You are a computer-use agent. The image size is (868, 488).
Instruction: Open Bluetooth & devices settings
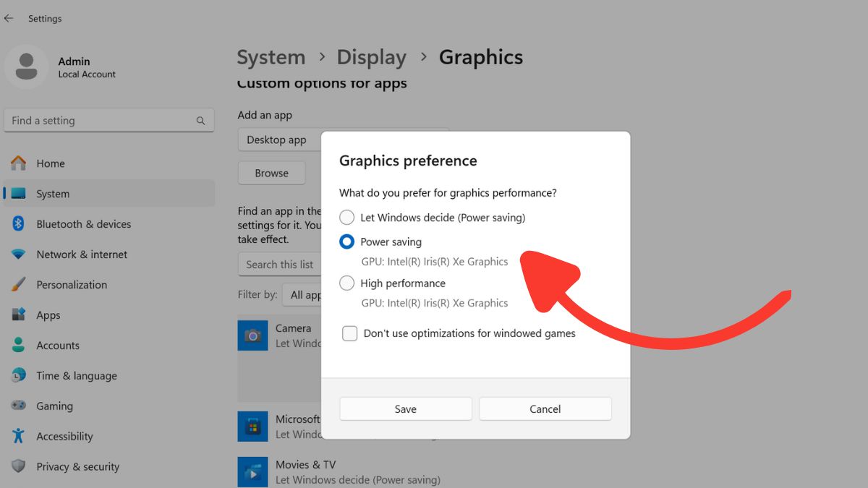(x=83, y=224)
